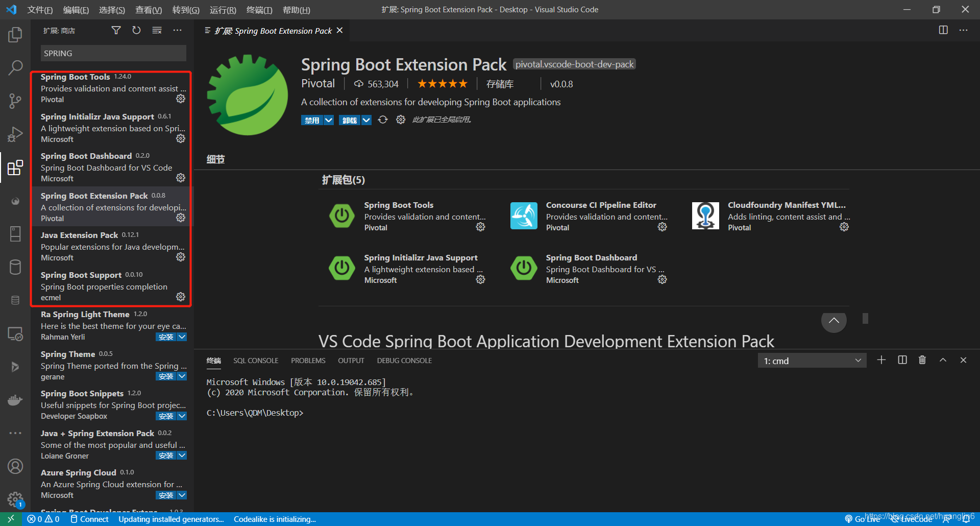Split the editor right
This screenshot has width=980, height=526.
(x=943, y=30)
